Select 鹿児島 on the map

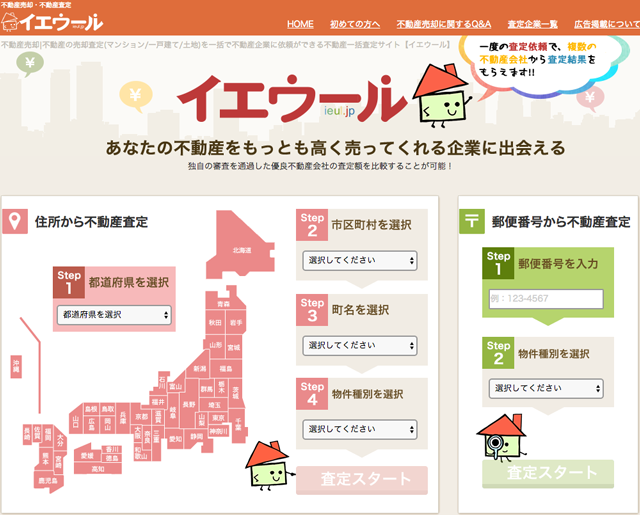point(48,481)
